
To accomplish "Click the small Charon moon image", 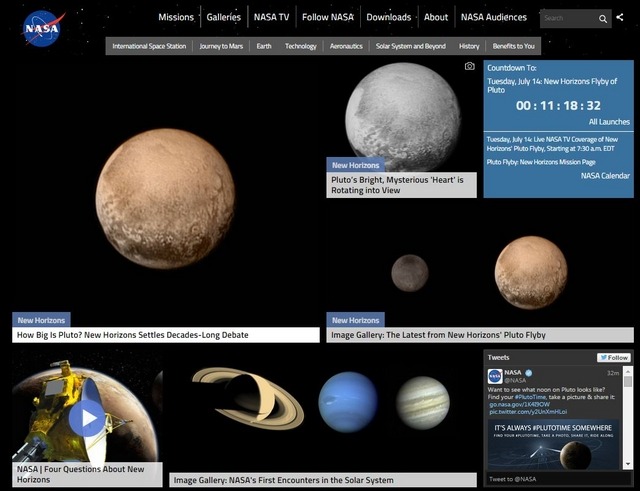I will [410, 273].
